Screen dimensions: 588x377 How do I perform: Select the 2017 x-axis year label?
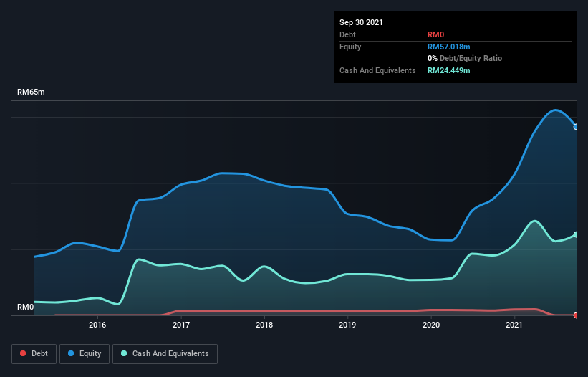tap(181, 325)
